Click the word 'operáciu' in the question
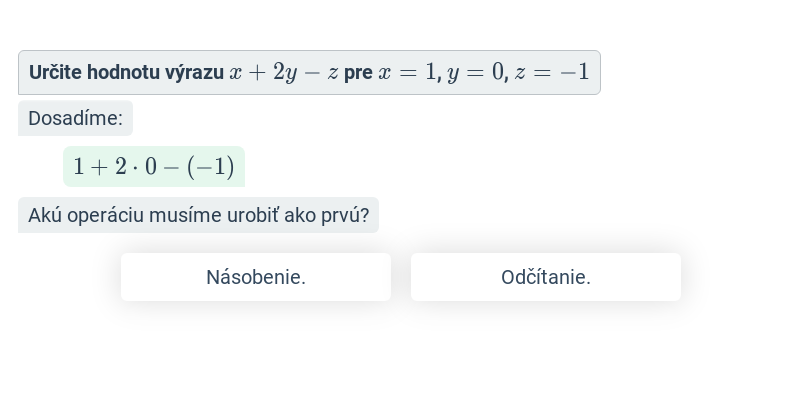The image size is (800, 400). (x=106, y=216)
